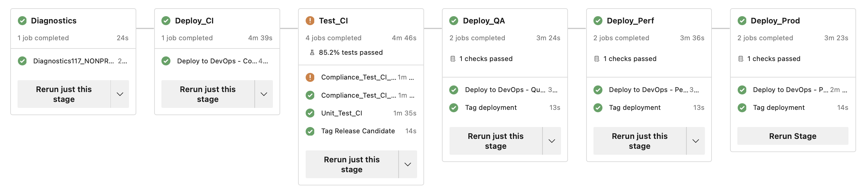
Task: Click the Deploy_QA checks passed icon
Action: [453, 59]
